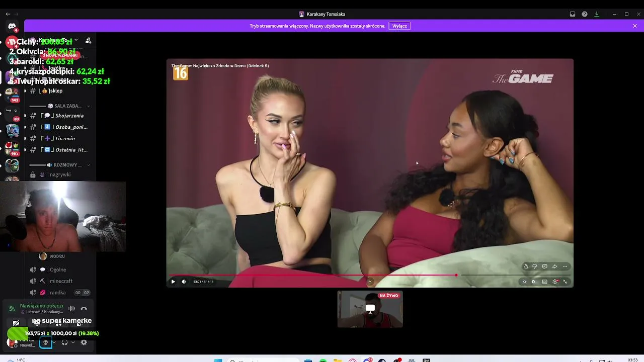Viewport: 644px width, 362px height.
Task: Open the headphone output options arrow
Action: 73,342
